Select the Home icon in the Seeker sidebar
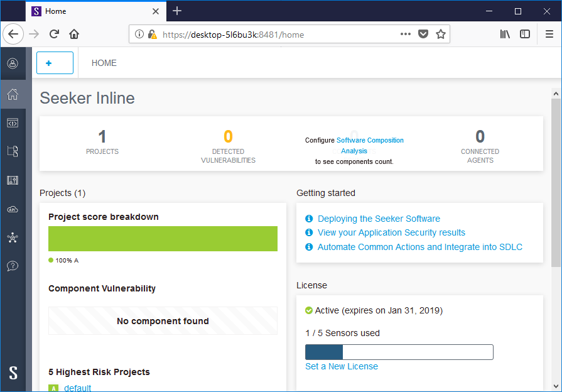 [13, 94]
